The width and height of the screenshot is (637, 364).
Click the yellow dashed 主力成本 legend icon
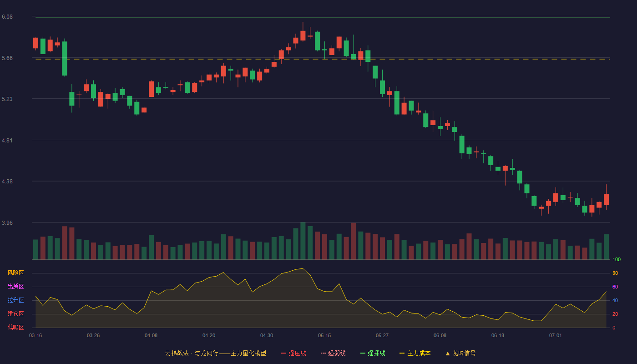point(402,353)
